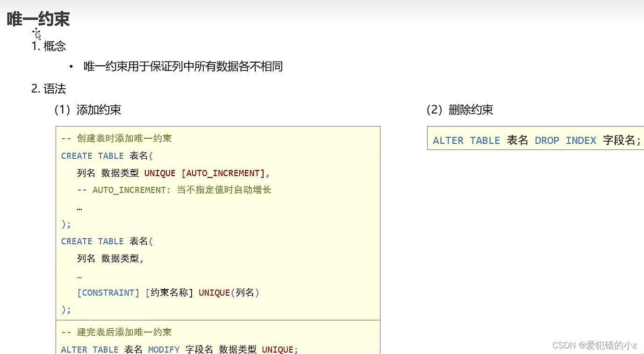Click the line "列名 数据类型," in second CREATE TABLE
The width and height of the screenshot is (644, 354).
tap(110, 258)
